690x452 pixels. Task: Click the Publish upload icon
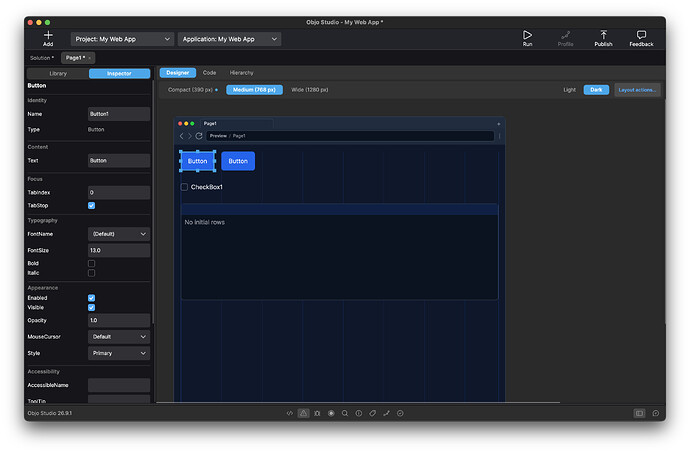(603, 35)
